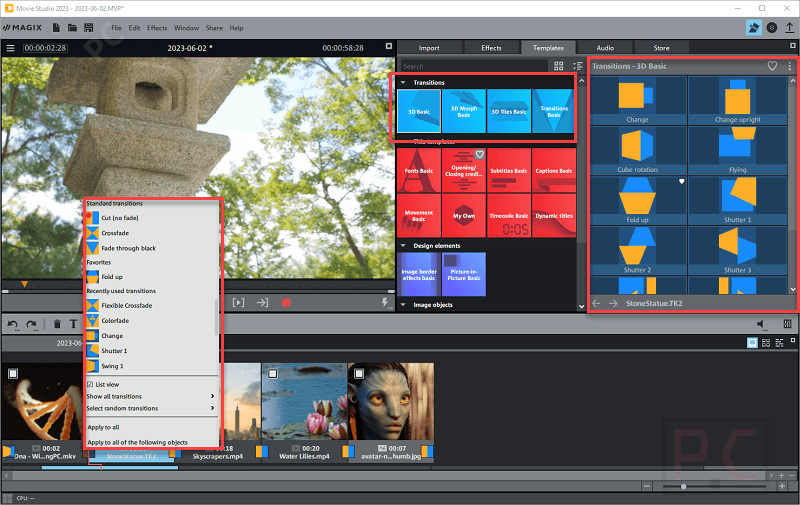This screenshot has height=505, width=800.
Task: Navigate forward with the right arrow in the media pool
Action: pyautogui.click(x=613, y=303)
